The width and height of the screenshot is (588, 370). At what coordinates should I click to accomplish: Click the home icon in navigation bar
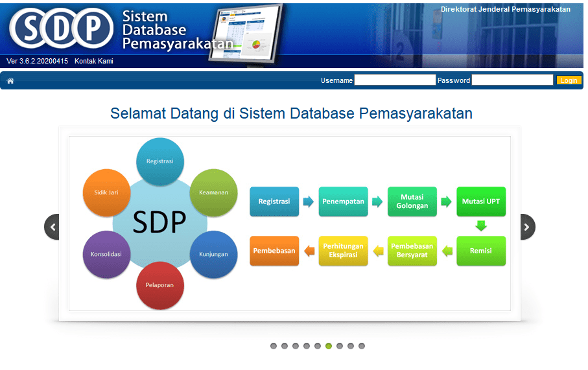point(10,81)
